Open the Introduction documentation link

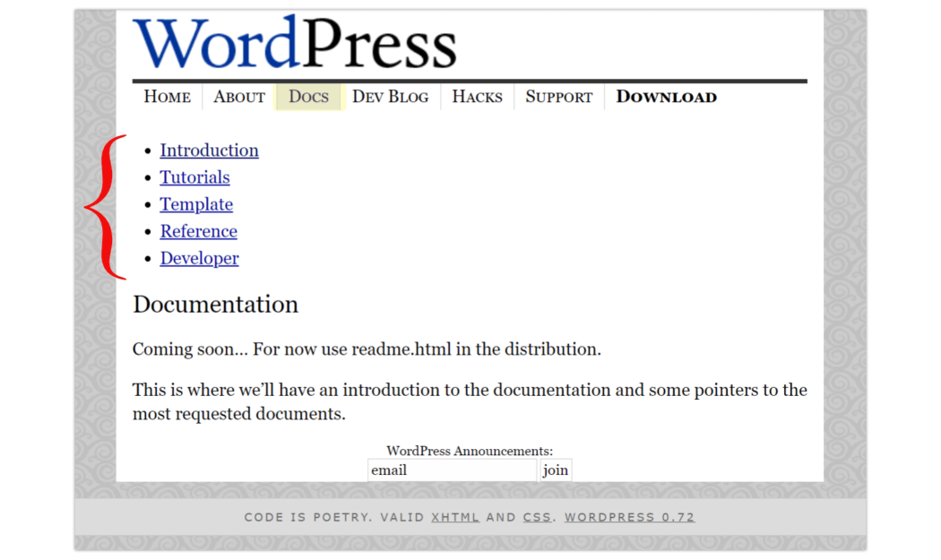click(x=209, y=151)
